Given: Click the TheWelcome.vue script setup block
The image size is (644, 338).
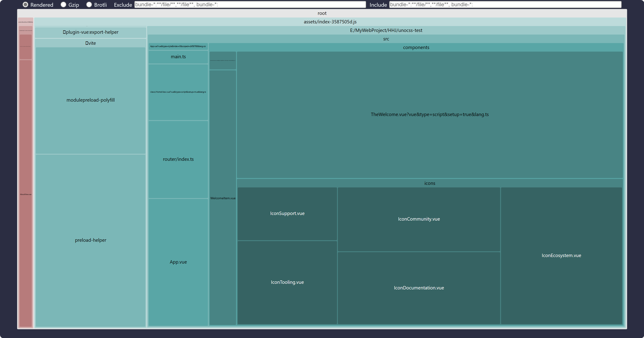Looking at the screenshot, I should coord(429,114).
